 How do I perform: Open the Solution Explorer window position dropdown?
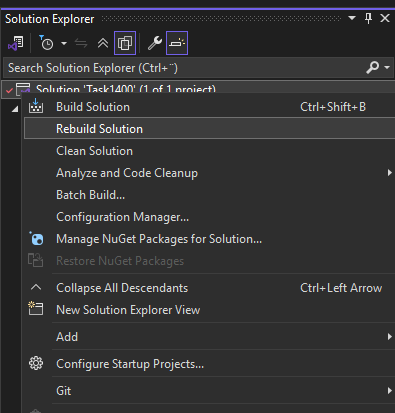click(352, 18)
